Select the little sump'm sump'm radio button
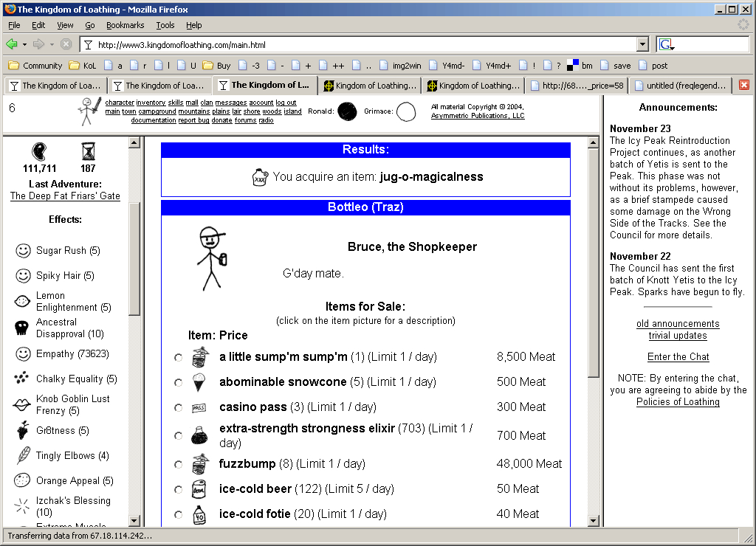The height and width of the screenshot is (546, 756). coord(179,358)
